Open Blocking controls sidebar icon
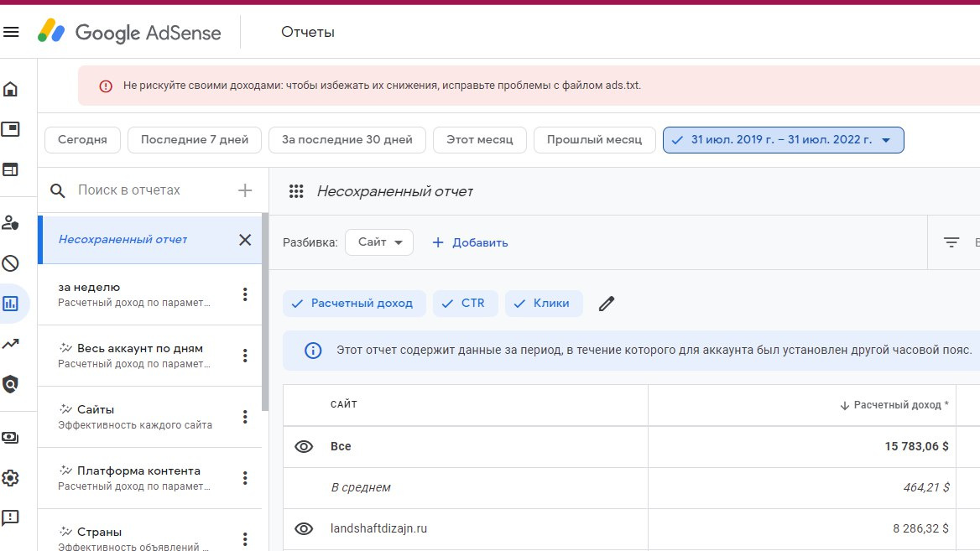The width and height of the screenshot is (980, 551). 11,263
